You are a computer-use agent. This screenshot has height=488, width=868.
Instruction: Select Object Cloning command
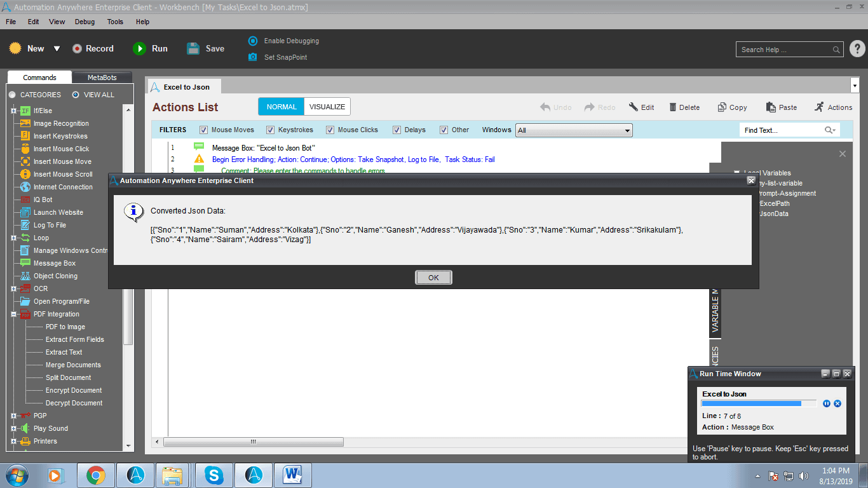55,276
